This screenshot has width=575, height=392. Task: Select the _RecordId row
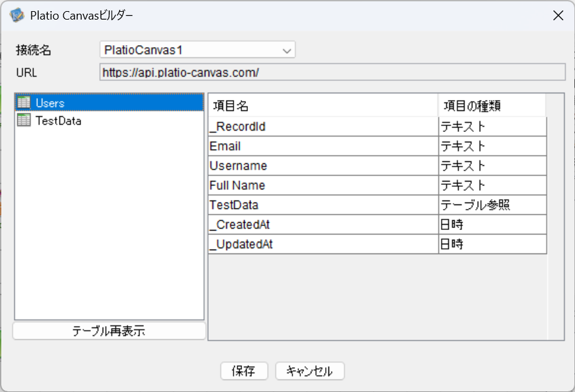point(323,127)
